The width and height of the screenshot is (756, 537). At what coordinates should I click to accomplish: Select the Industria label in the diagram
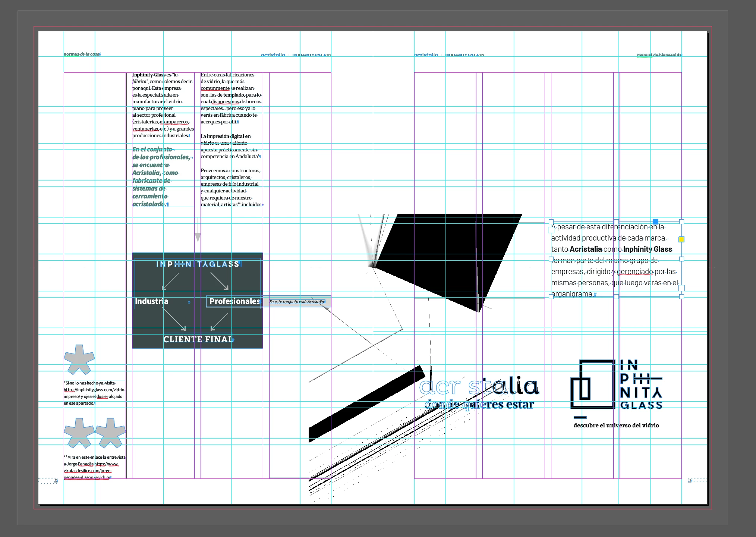click(151, 301)
